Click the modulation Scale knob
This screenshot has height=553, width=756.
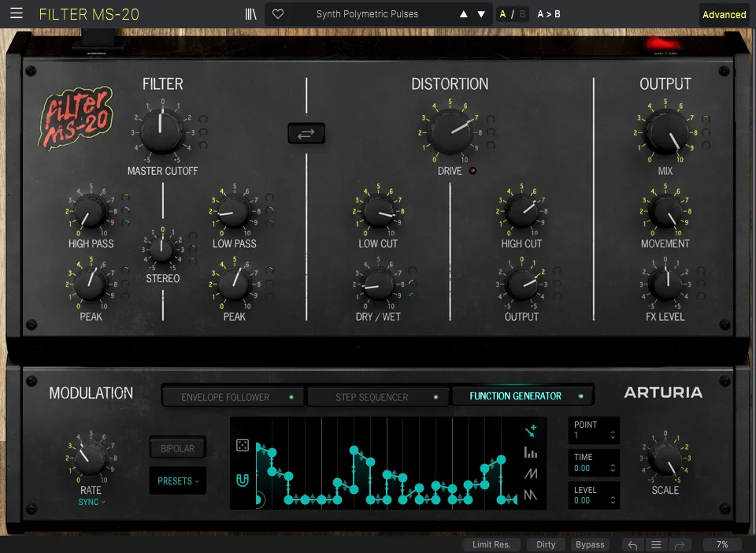tap(665, 458)
